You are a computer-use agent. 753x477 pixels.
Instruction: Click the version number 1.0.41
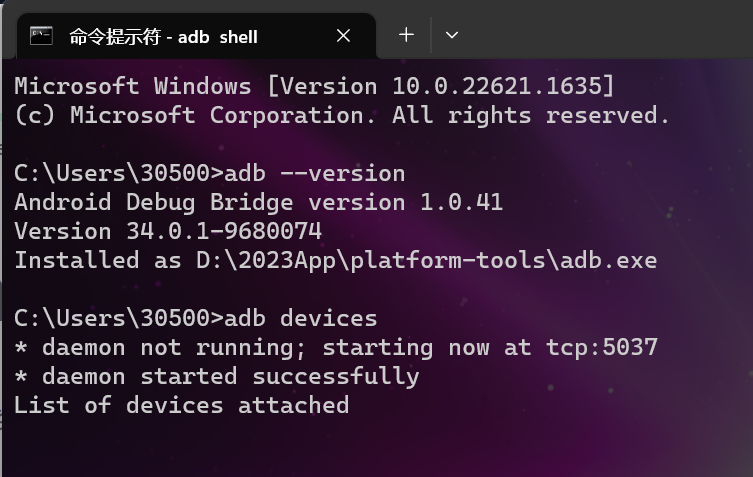click(x=462, y=202)
